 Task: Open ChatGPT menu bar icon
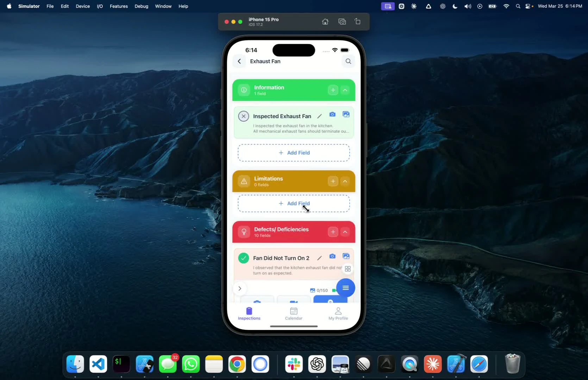(x=443, y=6)
